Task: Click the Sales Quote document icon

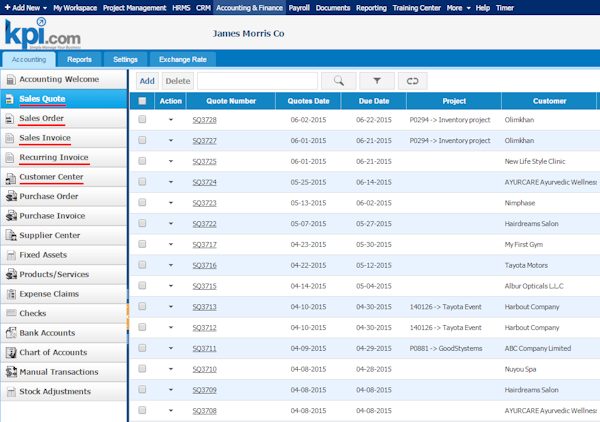Action: click(x=10, y=99)
